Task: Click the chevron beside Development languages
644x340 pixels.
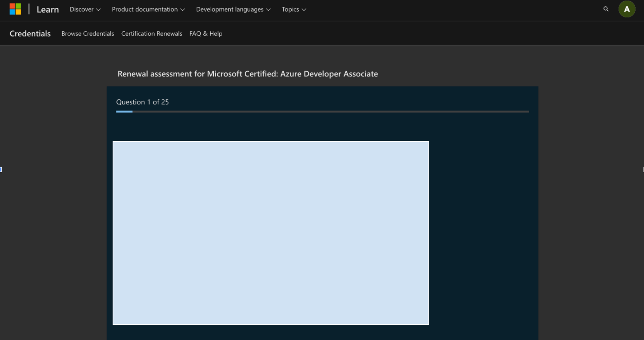Action: (269, 10)
